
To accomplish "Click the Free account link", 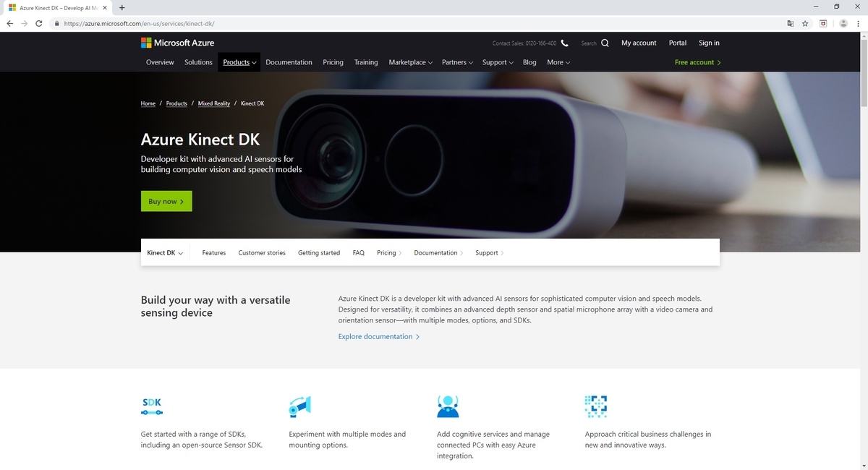I will [697, 62].
